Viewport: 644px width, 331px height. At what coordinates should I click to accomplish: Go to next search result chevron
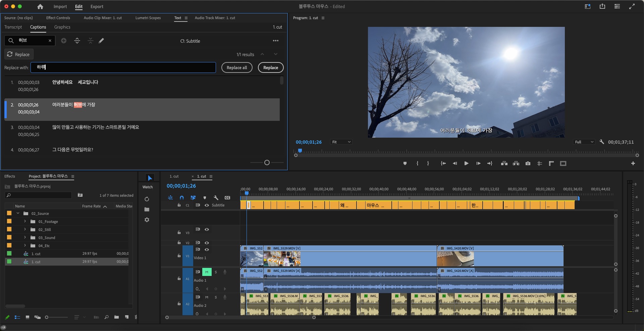coord(276,54)
